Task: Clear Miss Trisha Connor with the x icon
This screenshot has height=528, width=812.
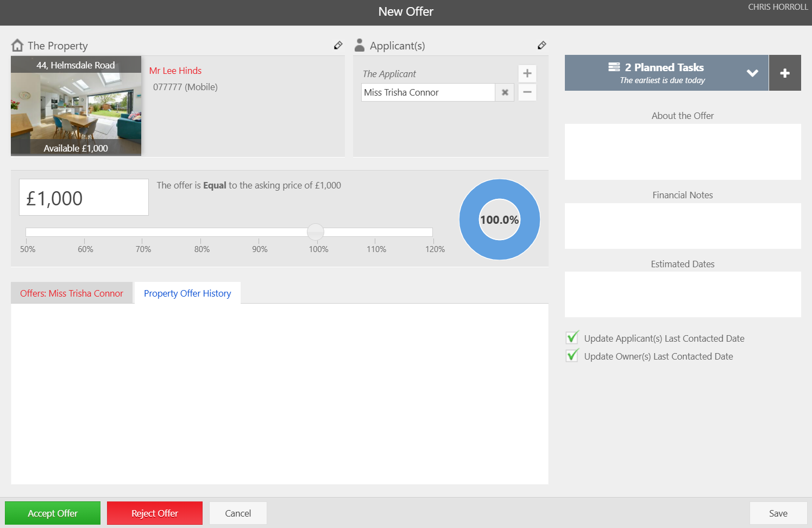Action: coord(505,92)
